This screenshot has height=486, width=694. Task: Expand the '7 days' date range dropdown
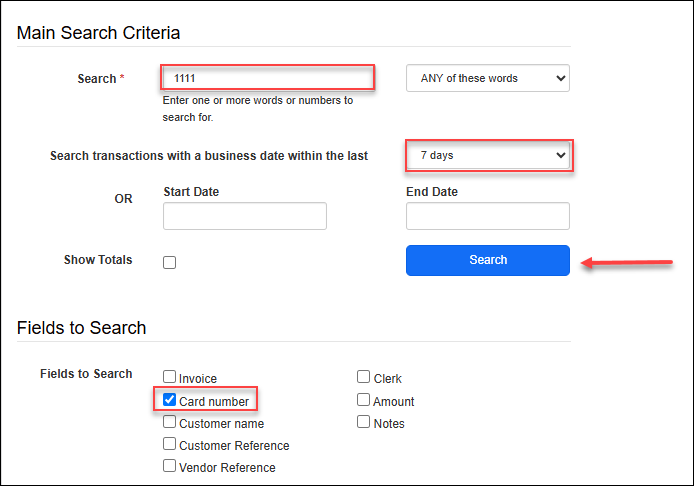tap(488, 156)
